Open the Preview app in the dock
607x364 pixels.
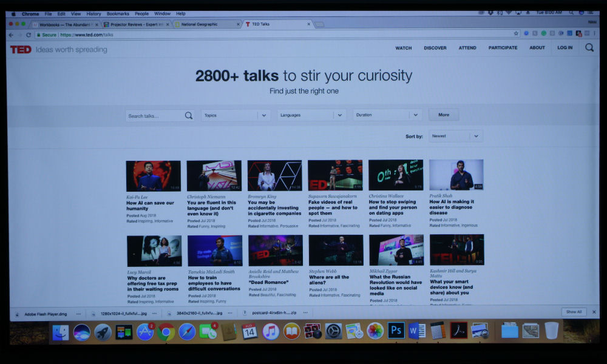[480, 331]
